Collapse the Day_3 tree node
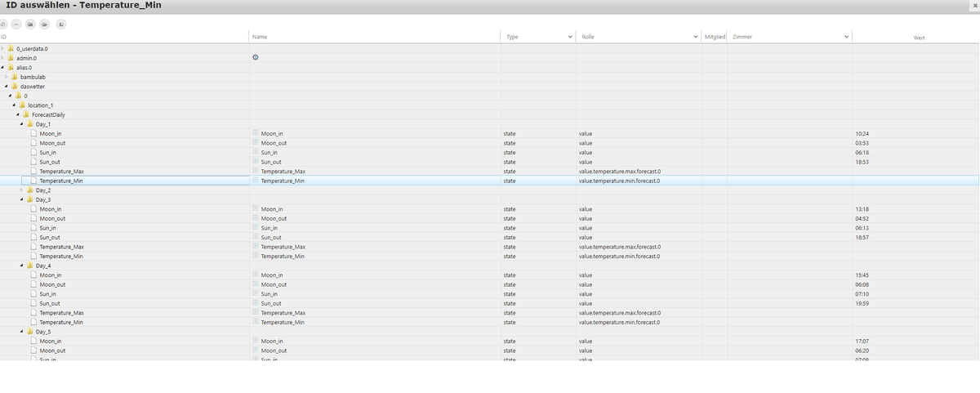Image resolution: width=980 pixels, height=393 pixels. 22,199
